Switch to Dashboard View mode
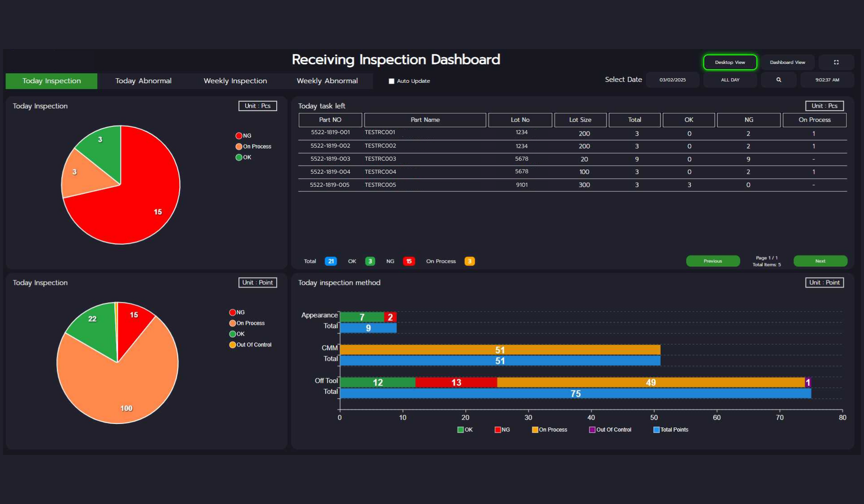 tap(787, 62)
